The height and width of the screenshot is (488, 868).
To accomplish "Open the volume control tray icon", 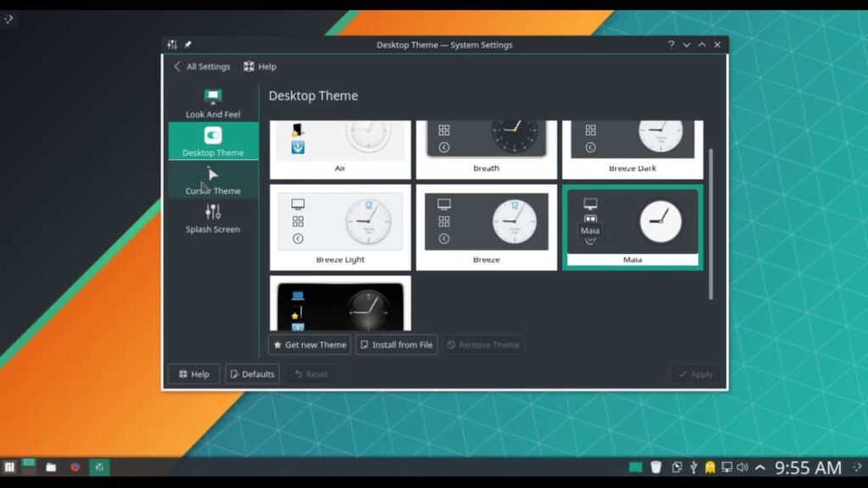I will tap(743, 468).
